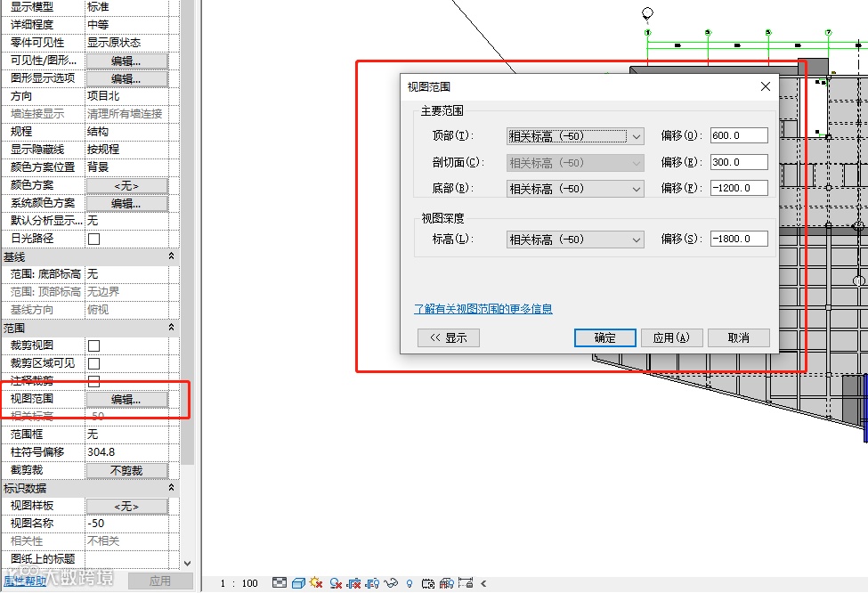Screen dimensions: 868x593
Task: Click the Reveal Constraints icon
Action: click(466, 583)
